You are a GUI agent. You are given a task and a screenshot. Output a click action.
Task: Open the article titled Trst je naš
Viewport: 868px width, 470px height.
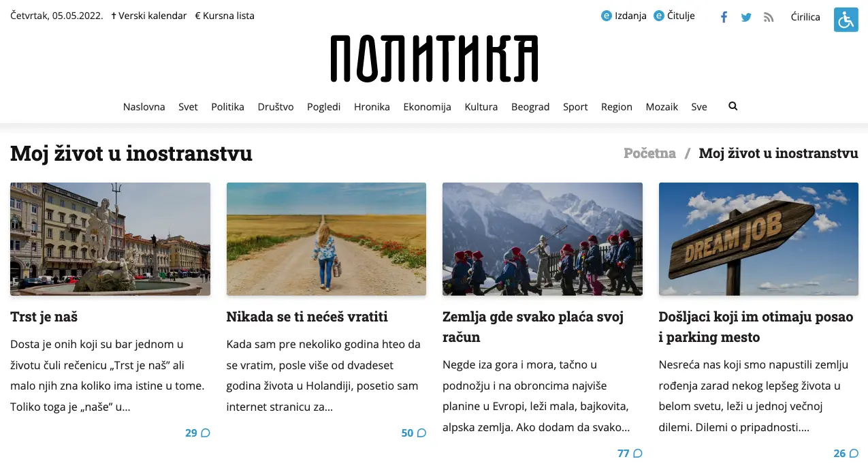(44, 317)
